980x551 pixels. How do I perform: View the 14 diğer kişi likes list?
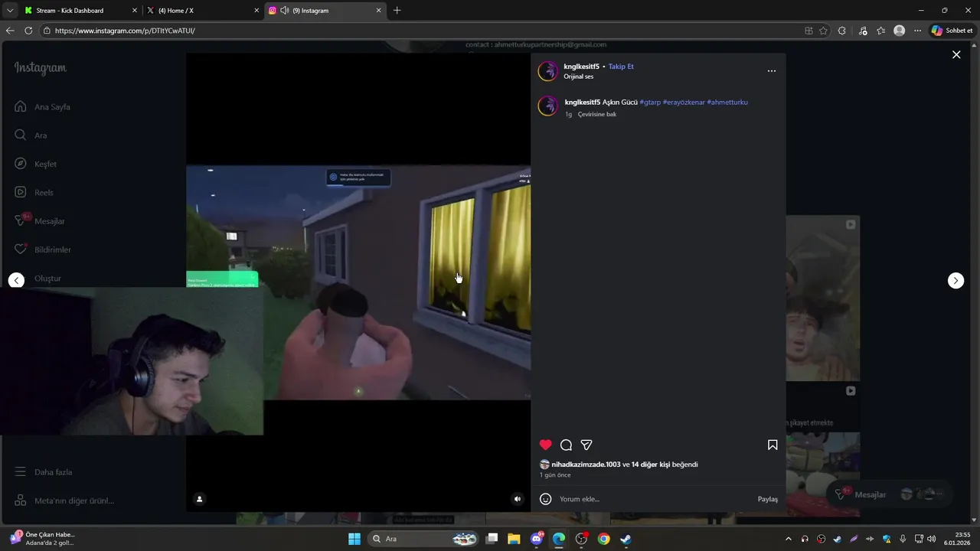click(651, 465)
